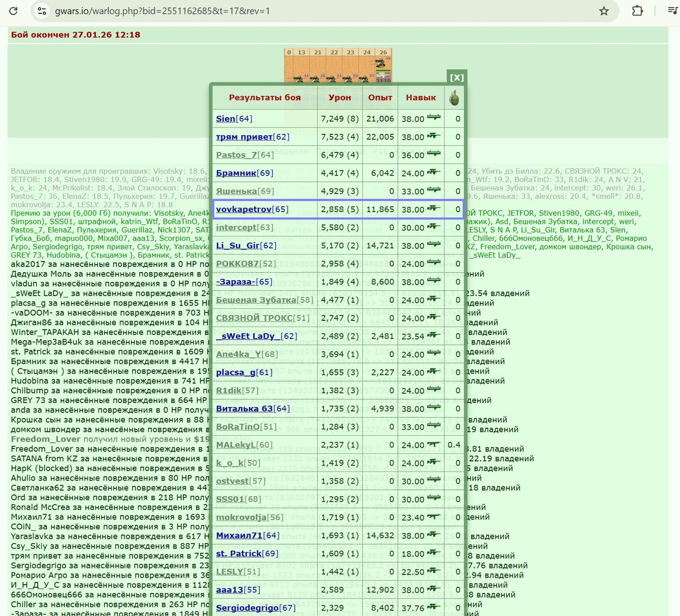Click the Навык column header

click(x=421, y=97)
